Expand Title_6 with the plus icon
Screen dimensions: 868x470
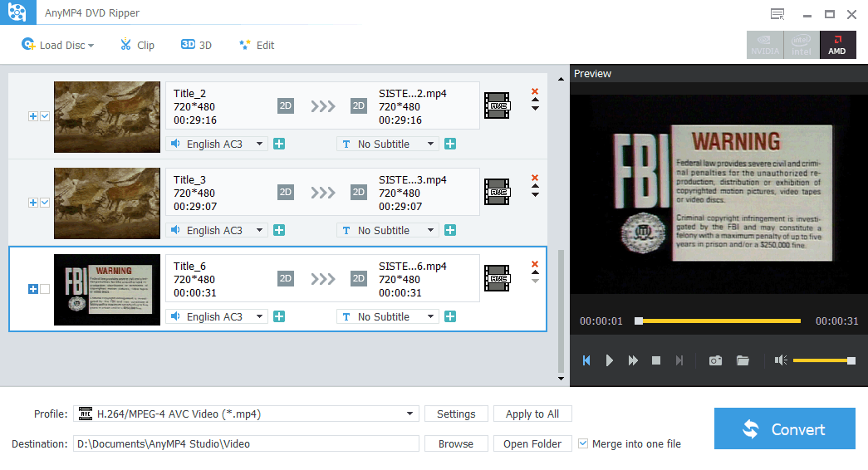coord(33,289)
